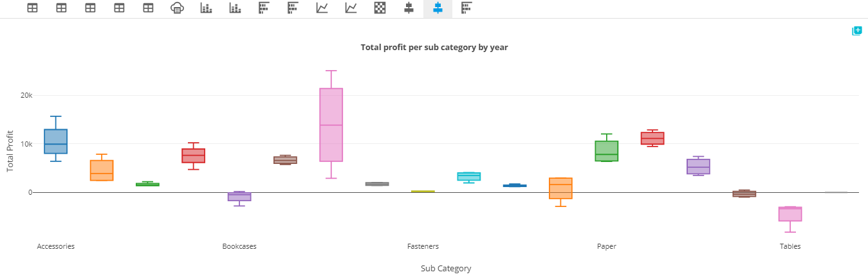Click the purple box right of Paper
Screen dimensions: 868x279
pos(698,166)
